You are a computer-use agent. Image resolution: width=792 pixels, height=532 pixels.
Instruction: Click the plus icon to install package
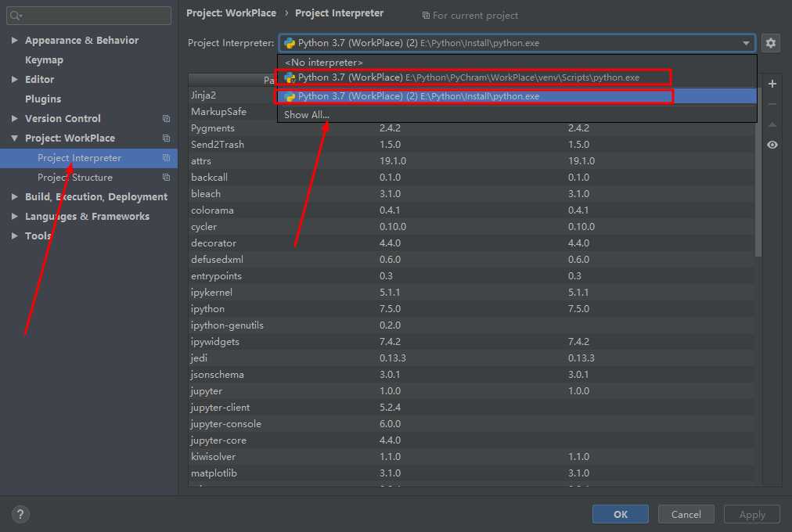coord(772,84)
